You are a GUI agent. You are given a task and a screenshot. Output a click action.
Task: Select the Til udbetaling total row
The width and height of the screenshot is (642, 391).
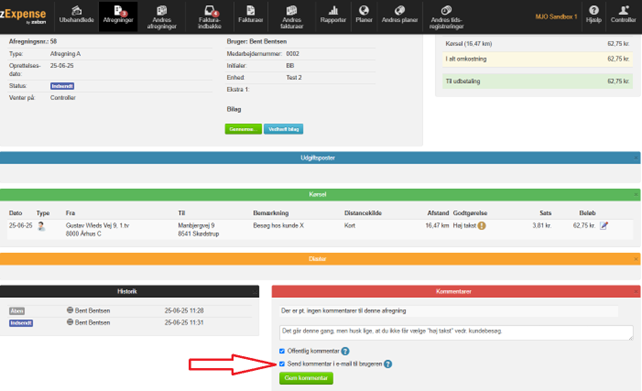(x=537, y=81)
